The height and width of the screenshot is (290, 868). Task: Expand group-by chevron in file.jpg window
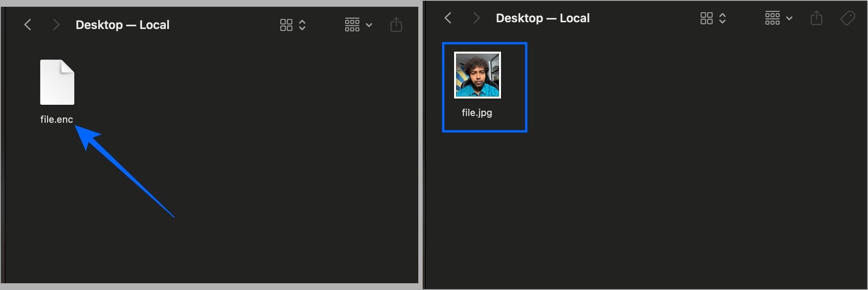[789, 18]
